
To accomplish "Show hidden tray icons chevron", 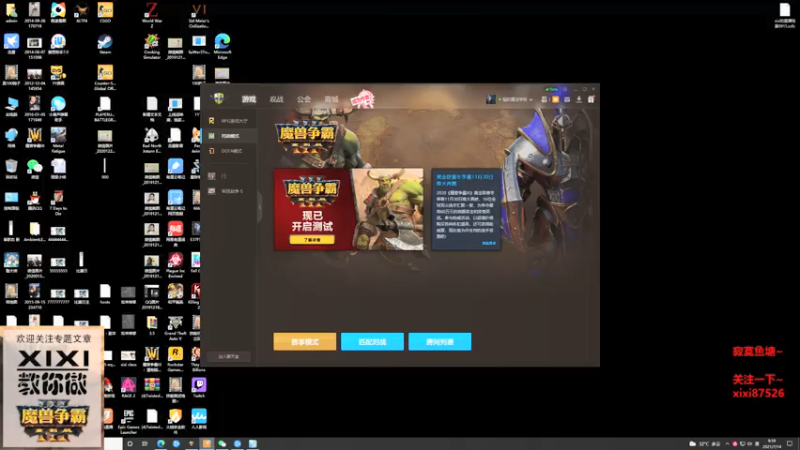I will pos(728,444).
